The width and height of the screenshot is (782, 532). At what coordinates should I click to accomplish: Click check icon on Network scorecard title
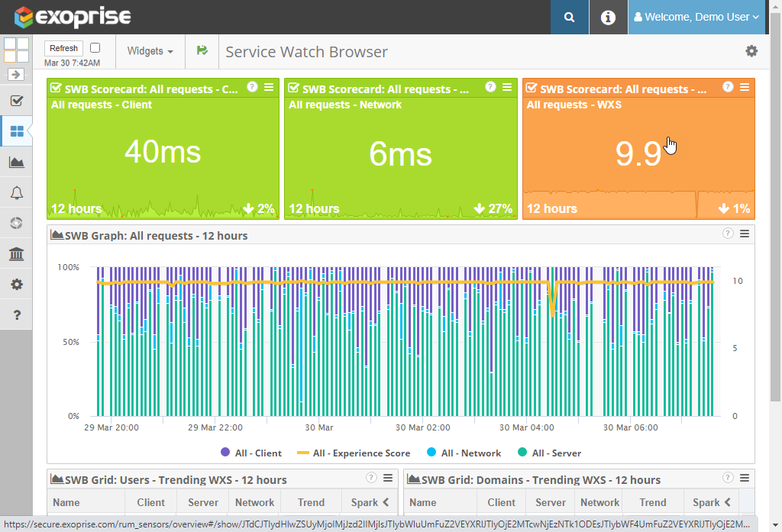point(294,89)
